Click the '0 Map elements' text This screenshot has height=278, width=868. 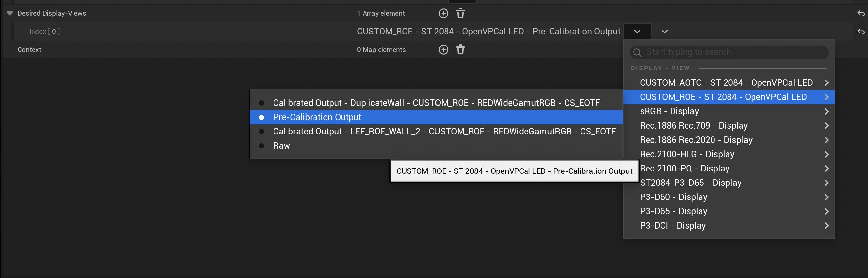pyautogui.click(x=381, y=50)
